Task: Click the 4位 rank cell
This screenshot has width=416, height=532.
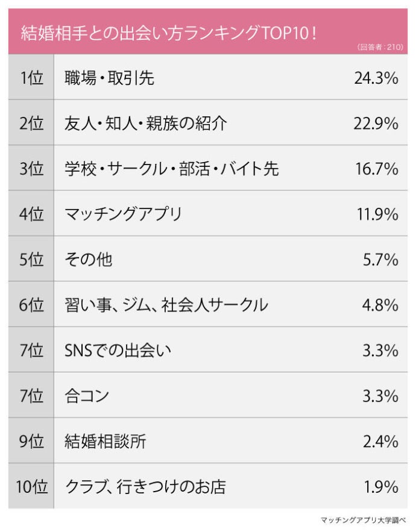Action: 31,214
